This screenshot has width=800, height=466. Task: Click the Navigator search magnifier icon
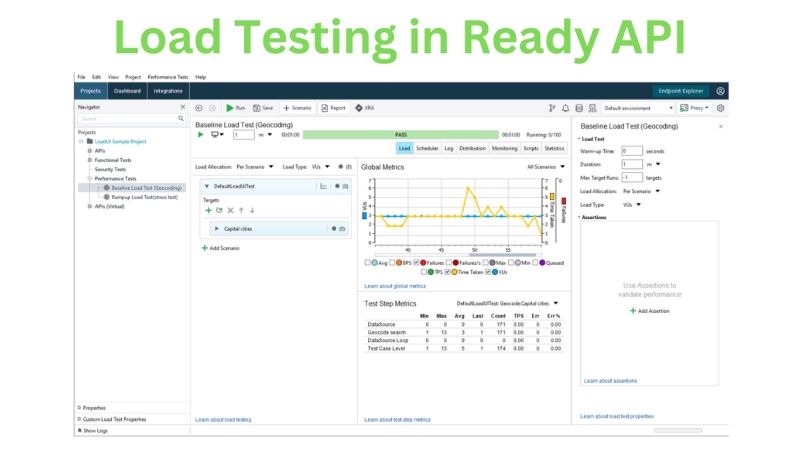pyautogui.click(x=181, y=118)
